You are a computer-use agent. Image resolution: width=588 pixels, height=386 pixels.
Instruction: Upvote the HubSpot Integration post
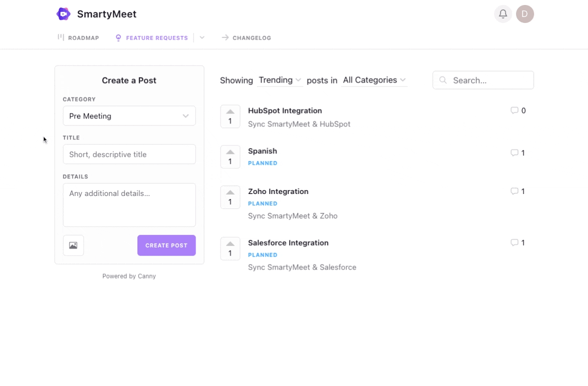coord(230,116)
